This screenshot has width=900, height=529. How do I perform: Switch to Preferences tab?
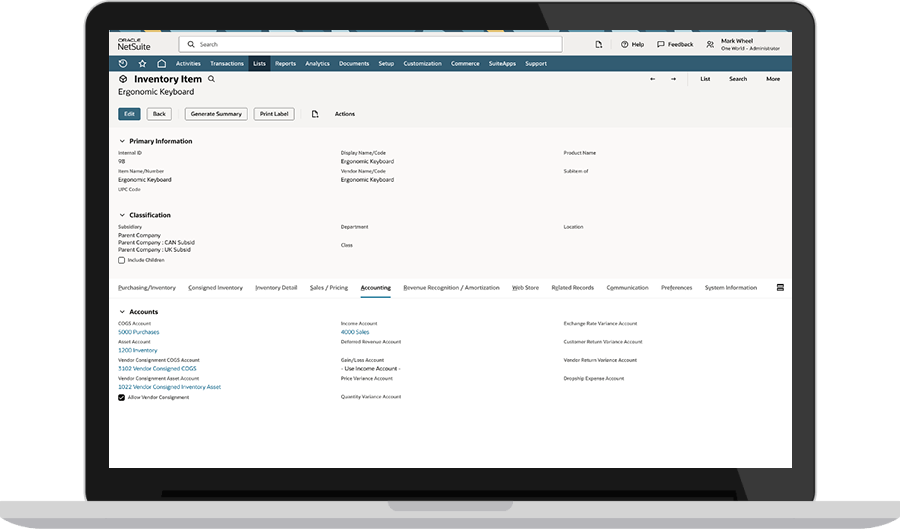coord(677,288)
